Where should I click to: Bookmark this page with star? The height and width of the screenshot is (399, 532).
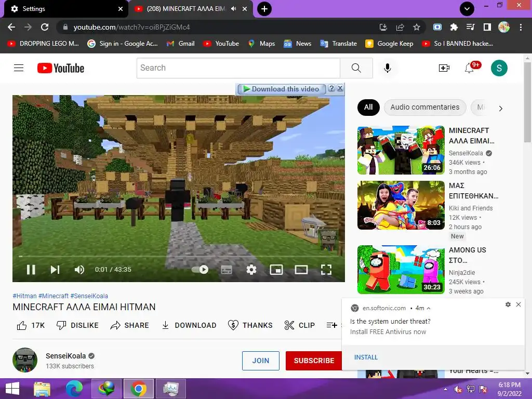pyautogui.click(x=417, y=27)
